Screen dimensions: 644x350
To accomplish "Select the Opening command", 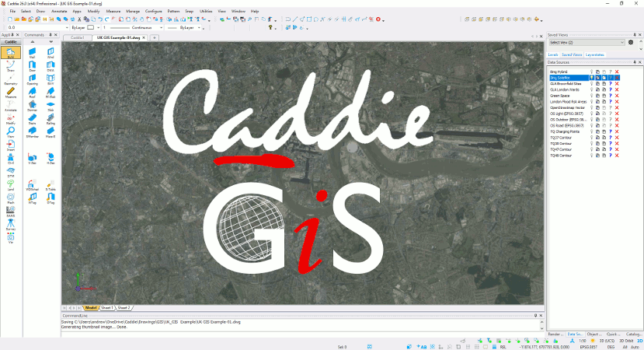I will (x=32, y=79).
